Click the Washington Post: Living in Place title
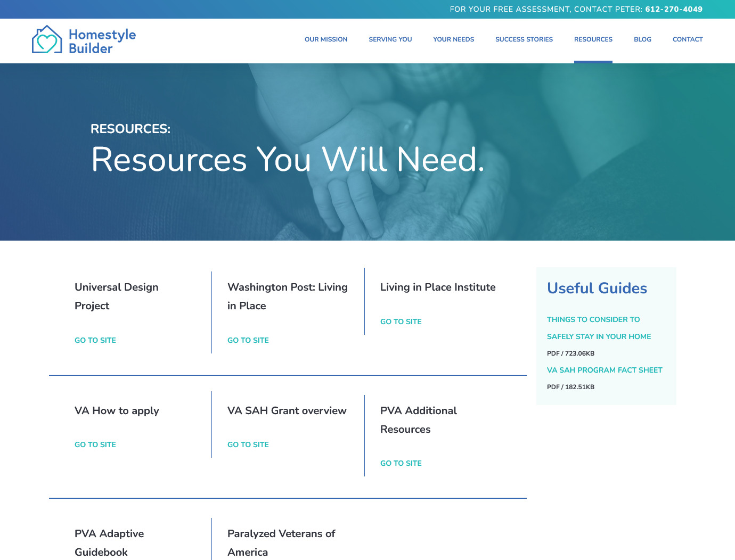The height and width of the screenshot is (560, 735). pyautogui.click(x=288, y=297)
